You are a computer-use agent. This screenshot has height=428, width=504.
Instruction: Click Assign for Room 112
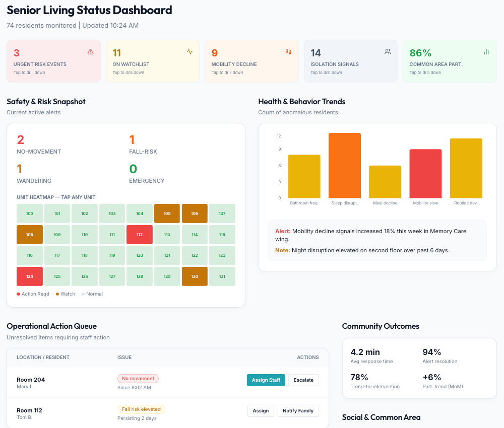click(261, 411)
